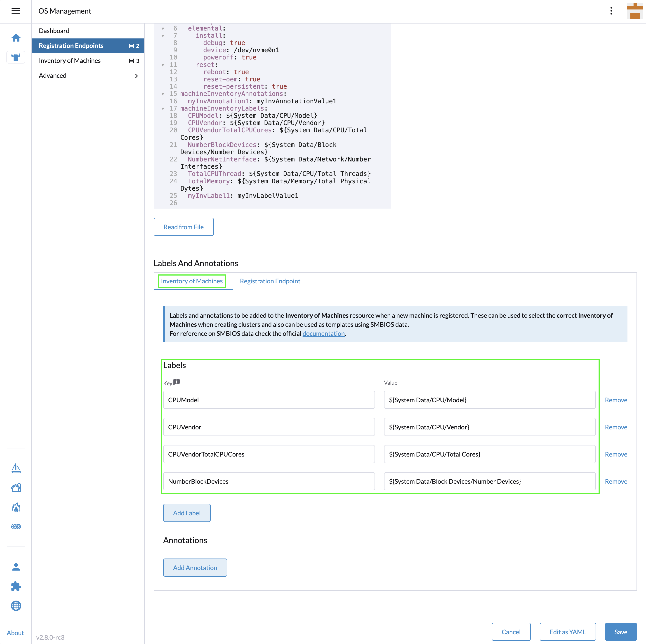
Task: Click the globe icon in sidebar
Action: click(16, 606)
